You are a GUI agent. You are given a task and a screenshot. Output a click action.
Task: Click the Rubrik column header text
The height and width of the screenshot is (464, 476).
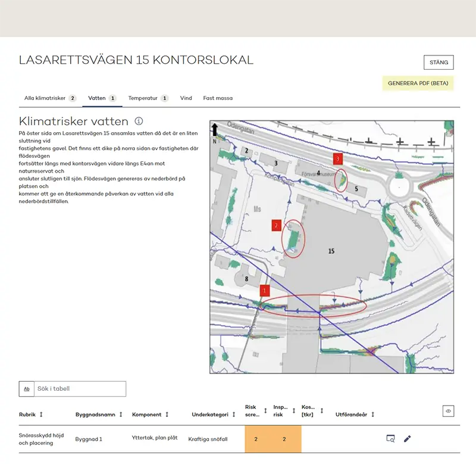click(27, 415)
